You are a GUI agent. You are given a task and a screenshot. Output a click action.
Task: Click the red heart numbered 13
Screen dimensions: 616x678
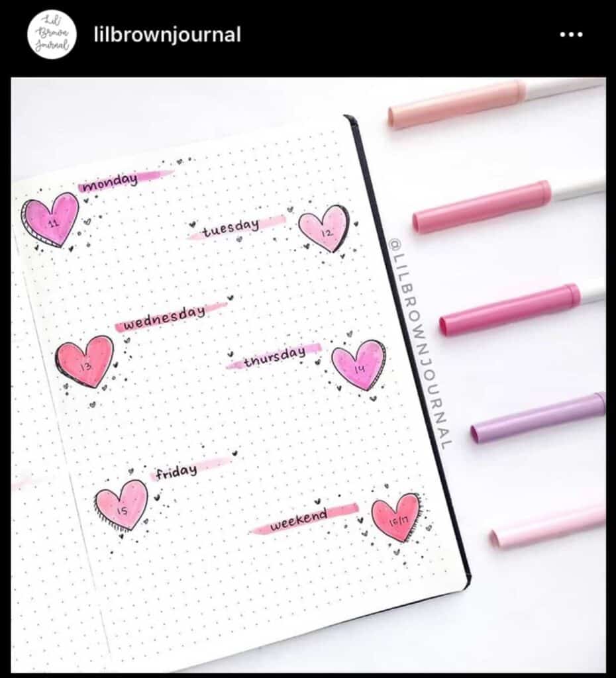pyautogui.click(x=85, y=362)
